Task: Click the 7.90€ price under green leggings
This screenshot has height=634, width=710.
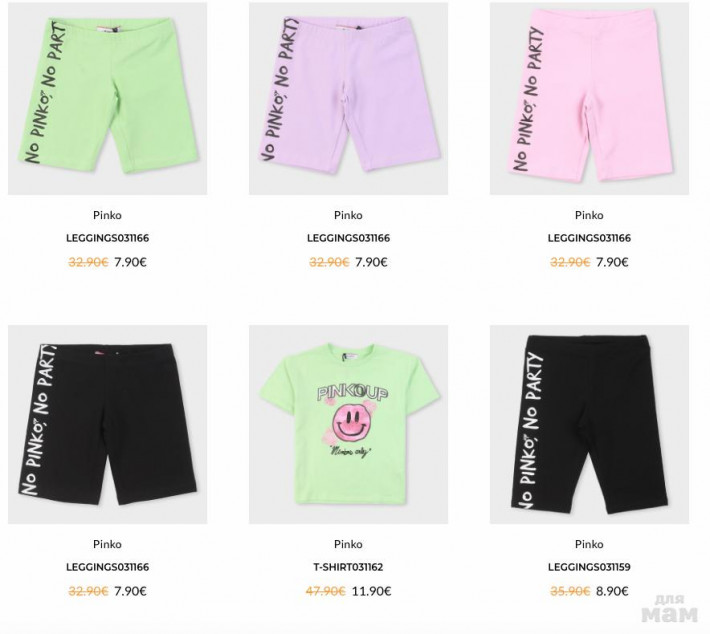Action: 130,262
